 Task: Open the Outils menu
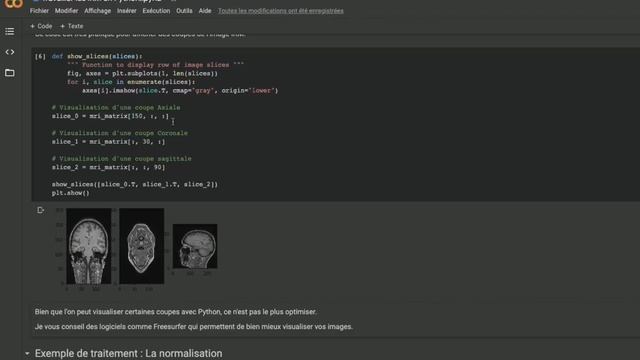click(184, 11)
